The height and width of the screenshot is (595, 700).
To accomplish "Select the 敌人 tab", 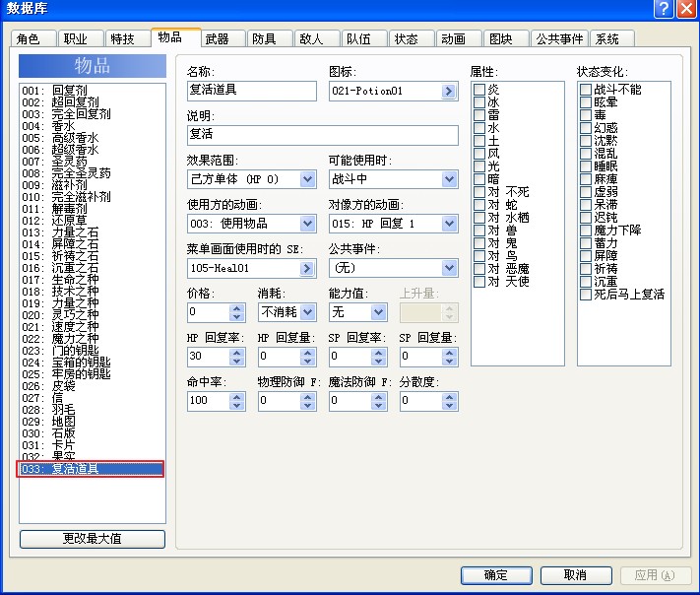I will pos(317,38).
